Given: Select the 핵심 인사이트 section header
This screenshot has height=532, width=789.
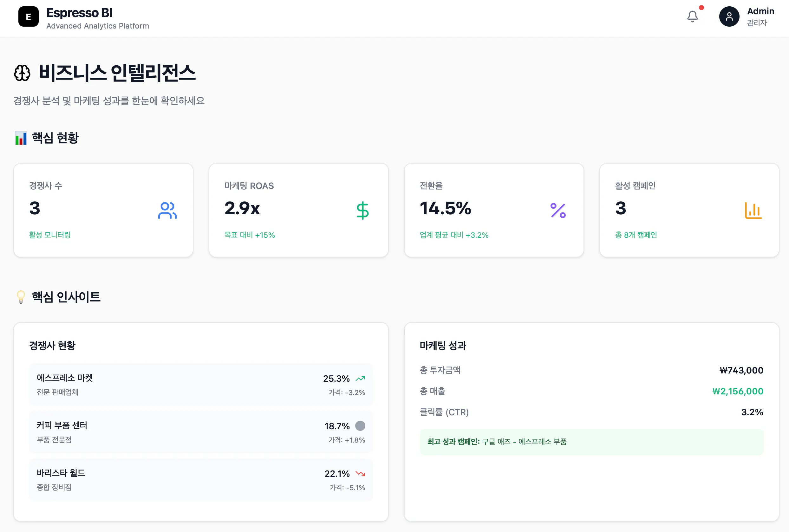Looking at the screenshot, I should (x=58, y=297).
